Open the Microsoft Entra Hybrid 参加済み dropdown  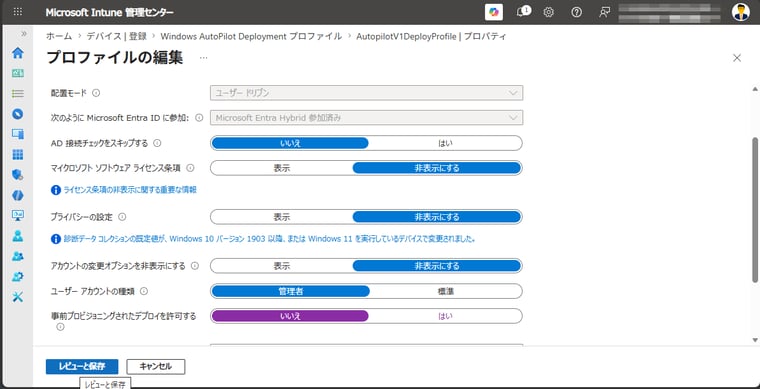pos(366,118)
